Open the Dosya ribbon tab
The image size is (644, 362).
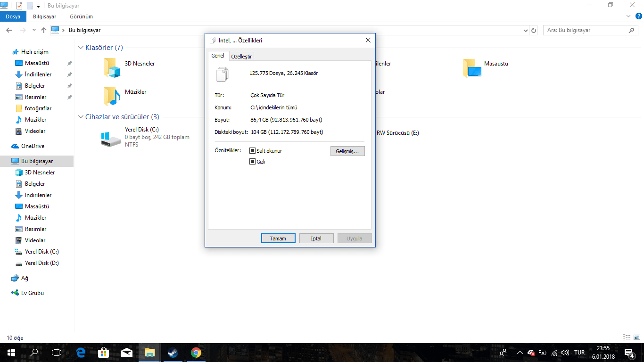point(13,16)
